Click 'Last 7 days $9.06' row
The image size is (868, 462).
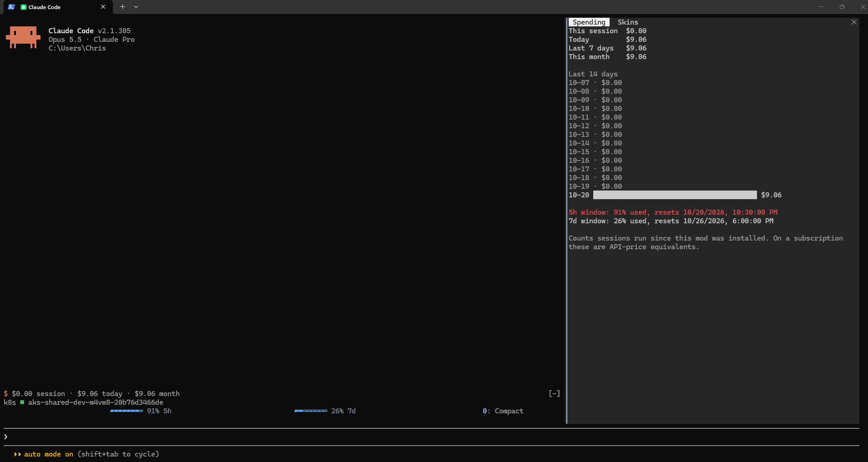[607, 48]
